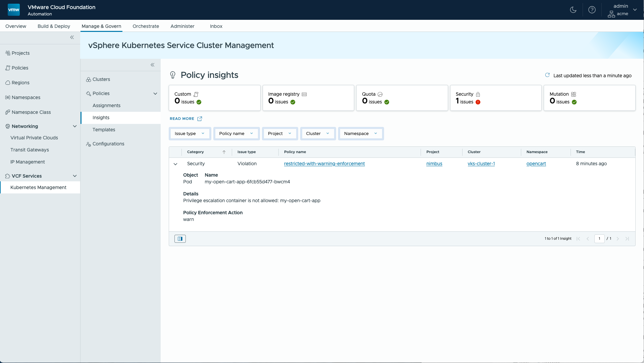Go to the first page

[x=578, y=239]
